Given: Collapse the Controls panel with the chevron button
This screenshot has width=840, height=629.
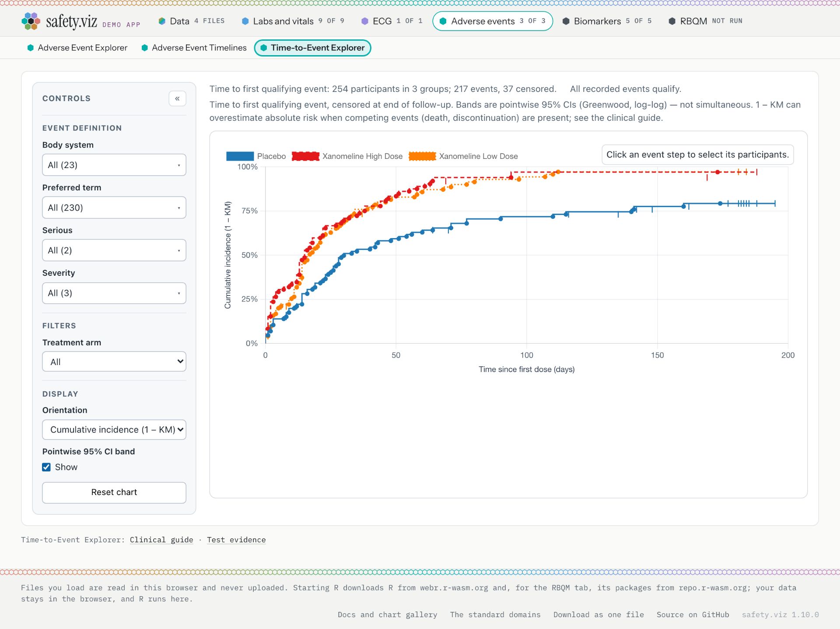Looking at the screenshot, I should click(177, 98).
